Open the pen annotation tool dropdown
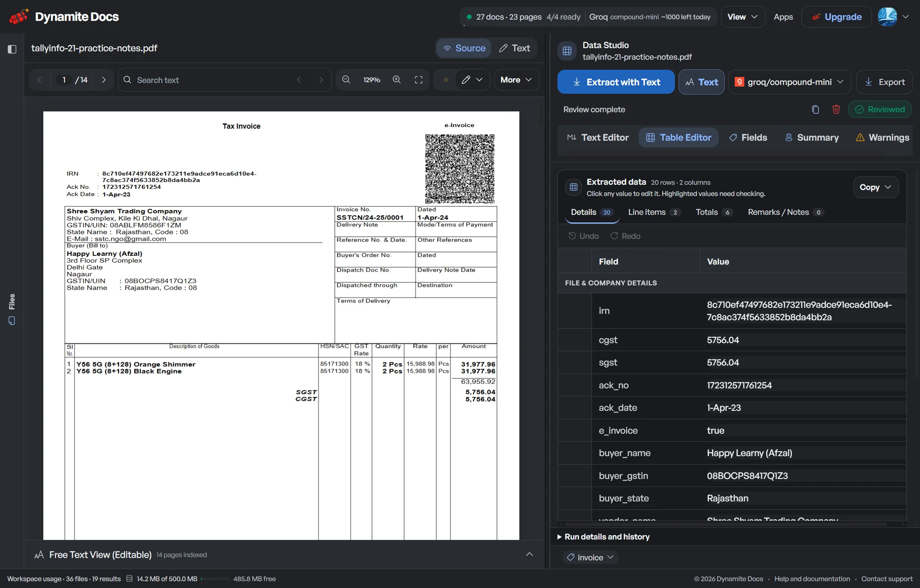The image size is (920, 588). pyautogui.click(x=472, y=80)
